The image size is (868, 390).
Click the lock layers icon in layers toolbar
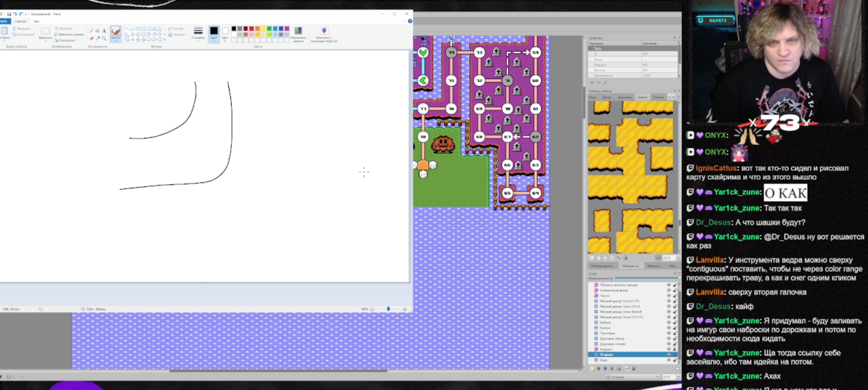tap(633, 369)
